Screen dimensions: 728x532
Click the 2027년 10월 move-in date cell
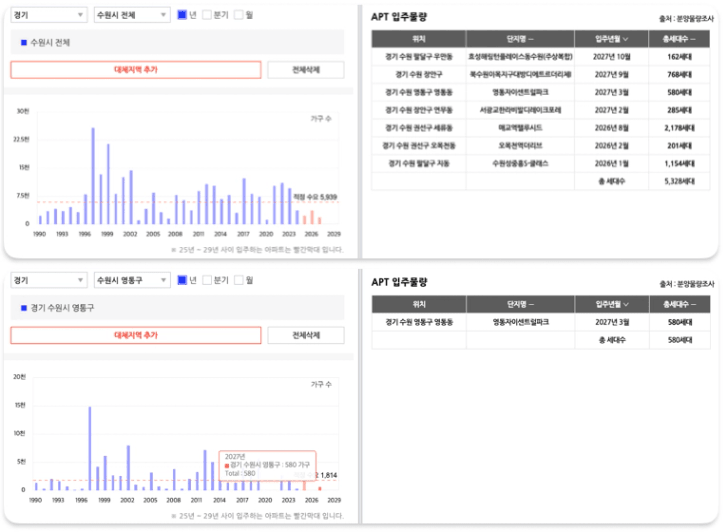click(611, 57)
